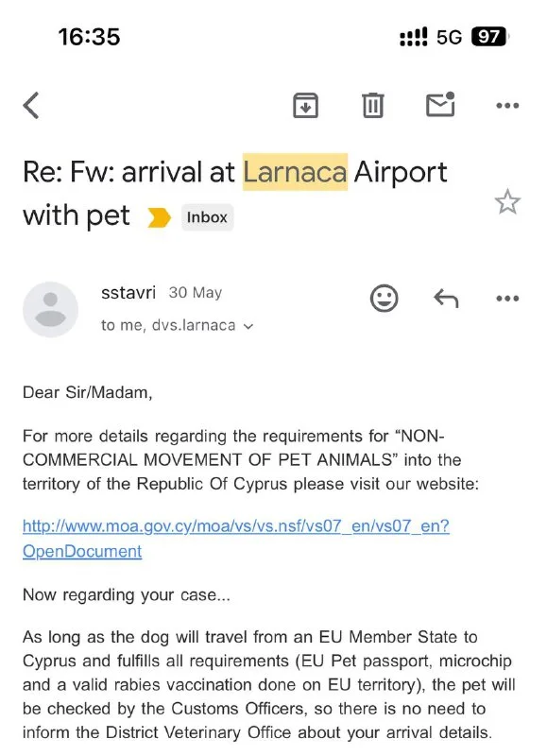Tap the Inbox label chip
The image size is (547, 756).
(207, 217)
